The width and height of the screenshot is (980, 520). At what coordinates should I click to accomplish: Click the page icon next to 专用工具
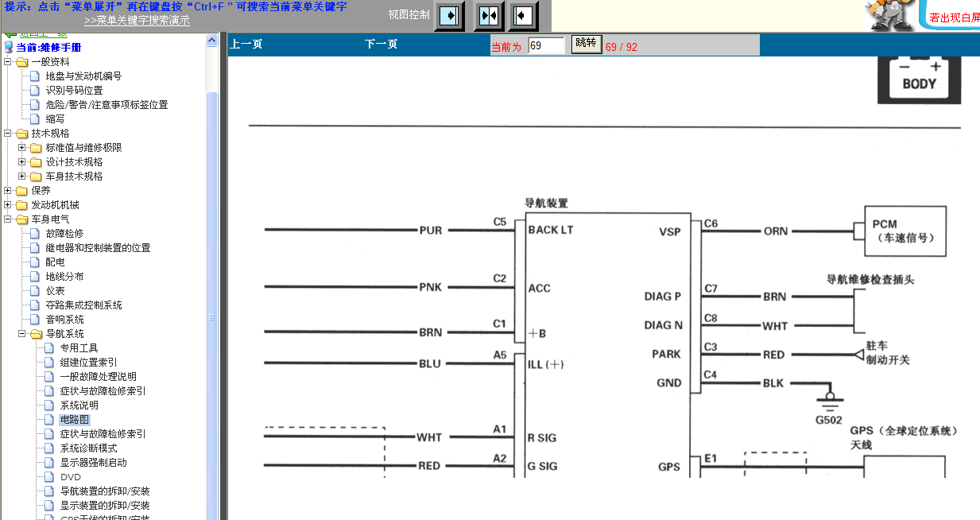coord(49,348)
